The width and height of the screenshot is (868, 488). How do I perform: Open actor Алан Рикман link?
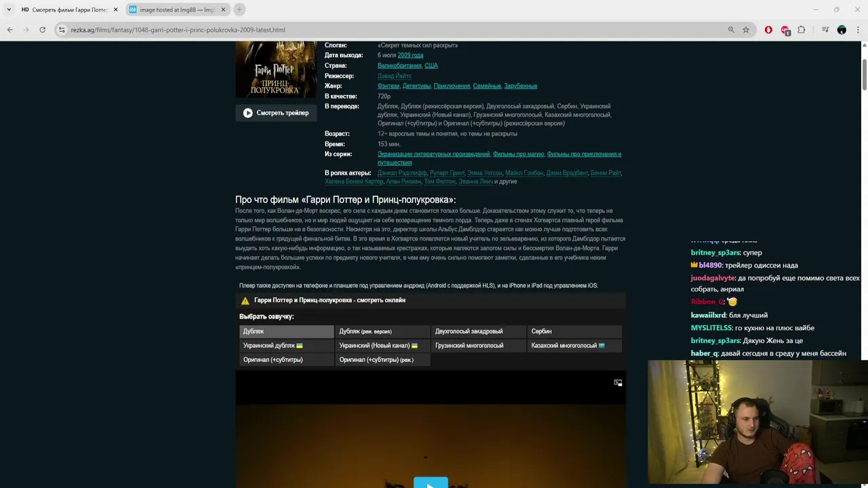click(403, 182)
